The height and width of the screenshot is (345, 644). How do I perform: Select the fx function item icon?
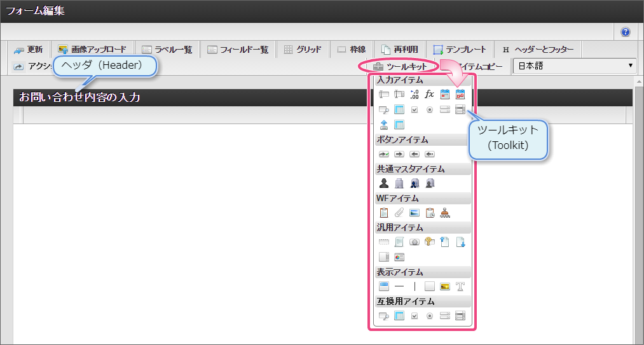coord(430,95)
